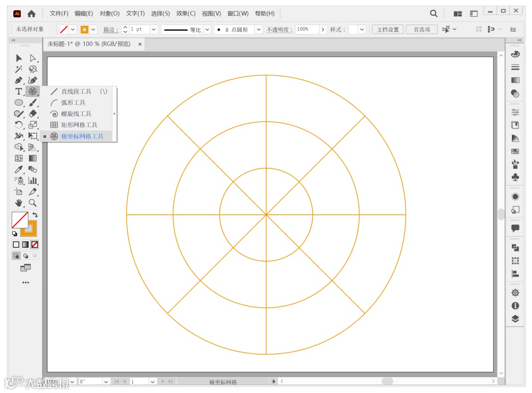Expand the 5 点圆形 brush dropdown

258,30
